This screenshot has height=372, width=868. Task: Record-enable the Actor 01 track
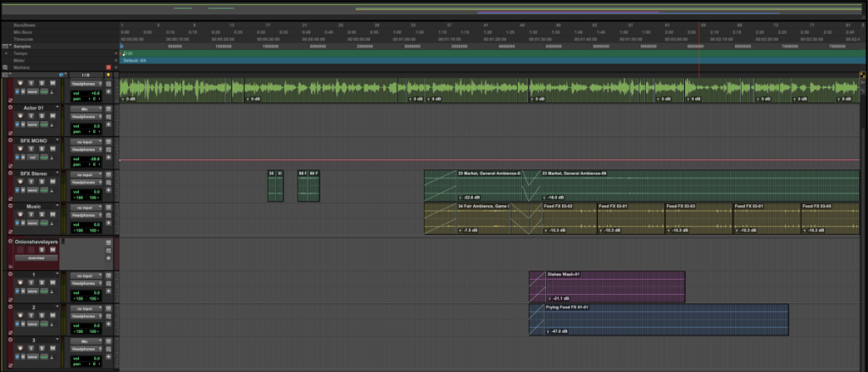(19, 116)
